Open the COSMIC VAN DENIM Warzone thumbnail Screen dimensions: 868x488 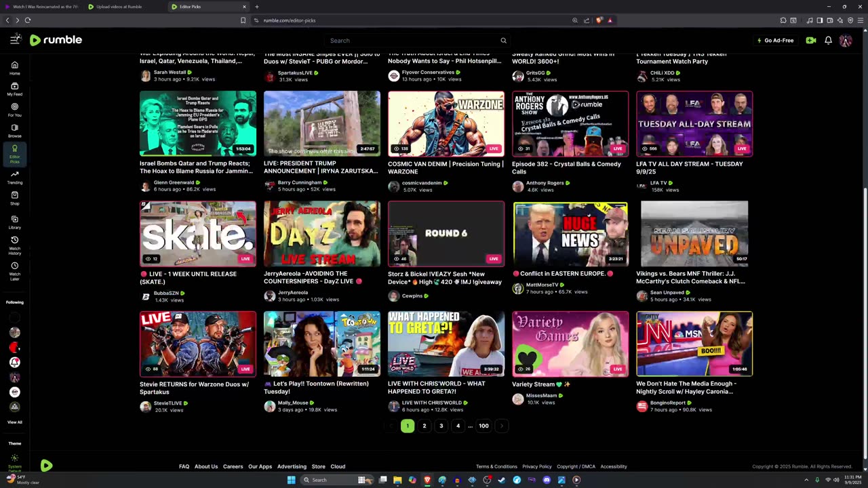[x=446, y=123]
